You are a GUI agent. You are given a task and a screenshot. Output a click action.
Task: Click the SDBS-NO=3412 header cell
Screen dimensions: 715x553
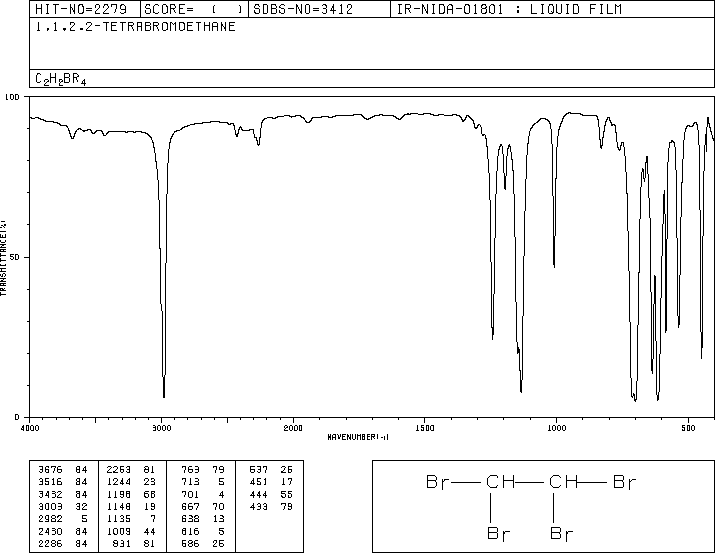(318, 9)
